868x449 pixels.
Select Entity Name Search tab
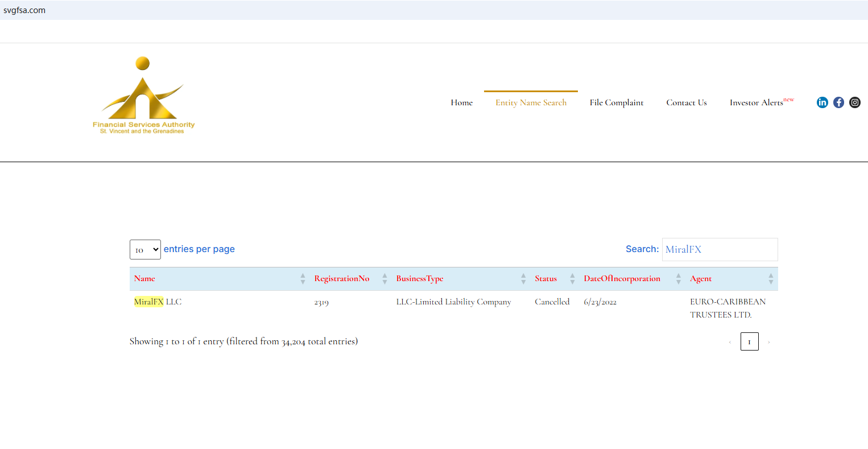coord(531,103)
